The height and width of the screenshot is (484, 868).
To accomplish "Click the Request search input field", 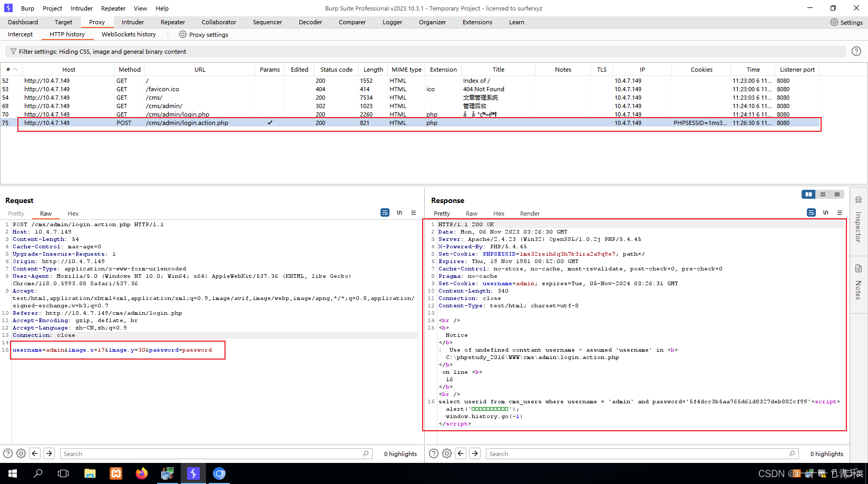I will point(216,453).
